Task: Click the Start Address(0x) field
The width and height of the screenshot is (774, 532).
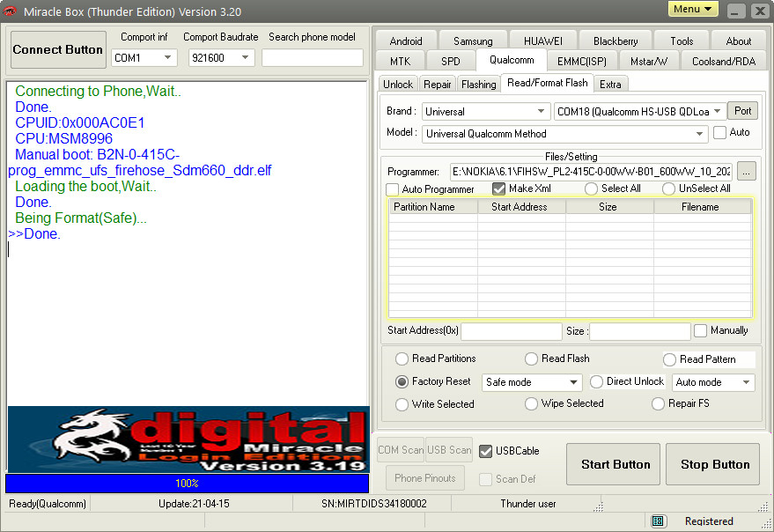Action: tap(512, 331)
